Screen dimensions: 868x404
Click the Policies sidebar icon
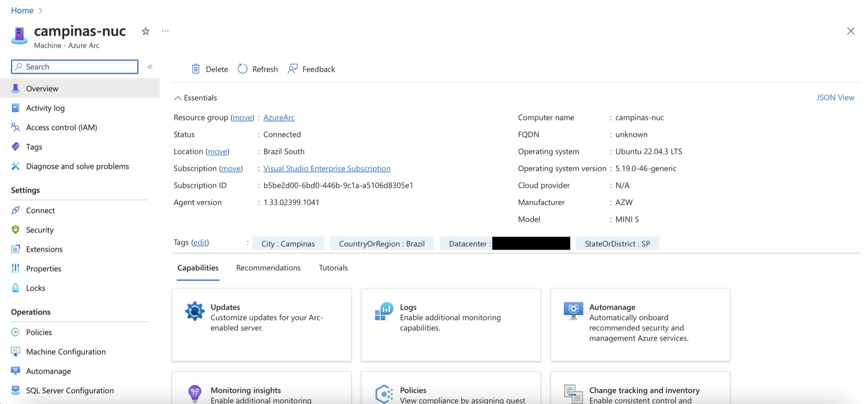[x=15, y=332]
